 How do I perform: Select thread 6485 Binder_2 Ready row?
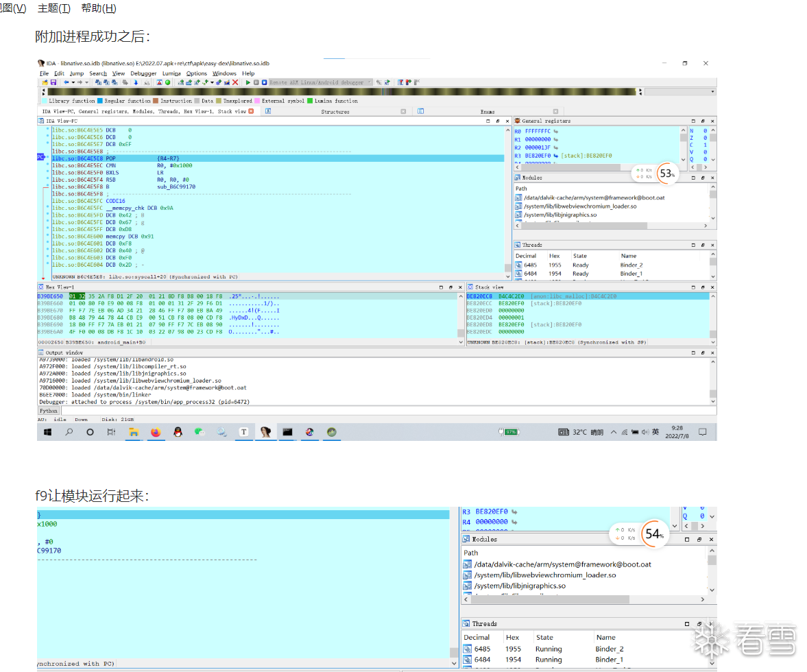[x=612, y=265]
